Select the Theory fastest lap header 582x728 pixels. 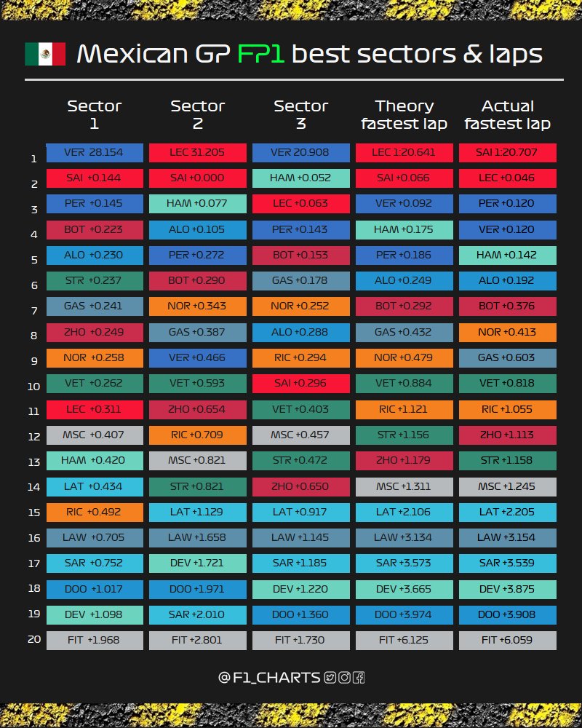(x=404, y=114)
